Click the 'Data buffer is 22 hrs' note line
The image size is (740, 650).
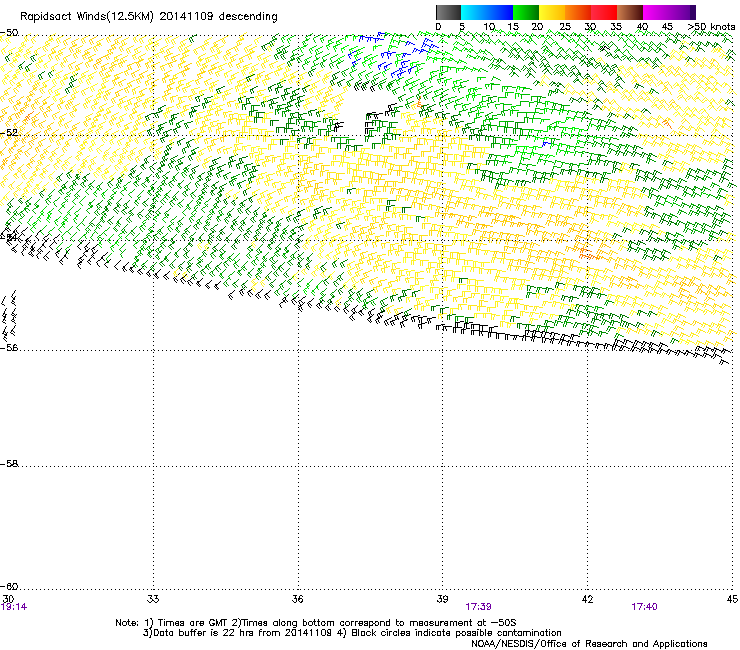click(352, 633)
